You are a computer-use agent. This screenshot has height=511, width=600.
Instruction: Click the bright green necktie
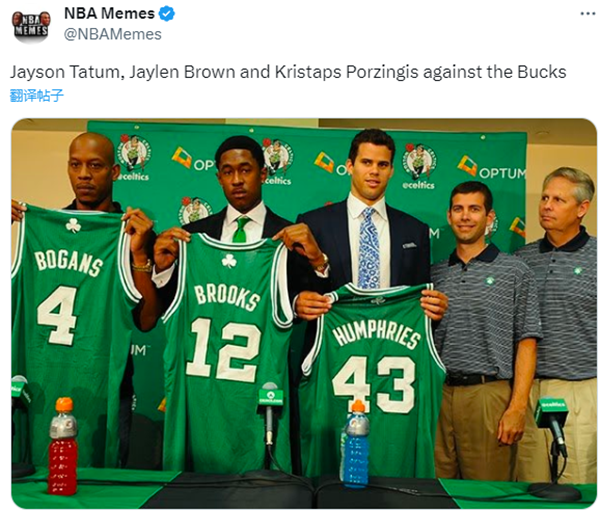(240, 229)
